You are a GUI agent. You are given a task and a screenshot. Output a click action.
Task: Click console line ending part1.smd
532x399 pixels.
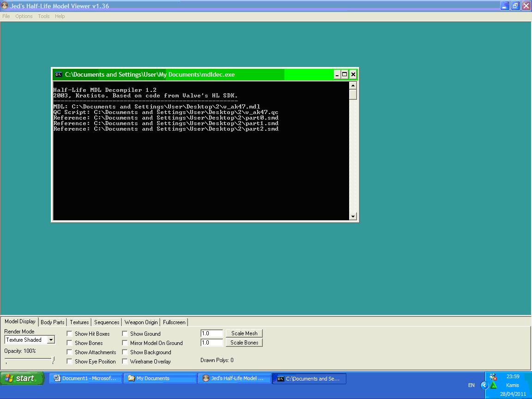166,123
